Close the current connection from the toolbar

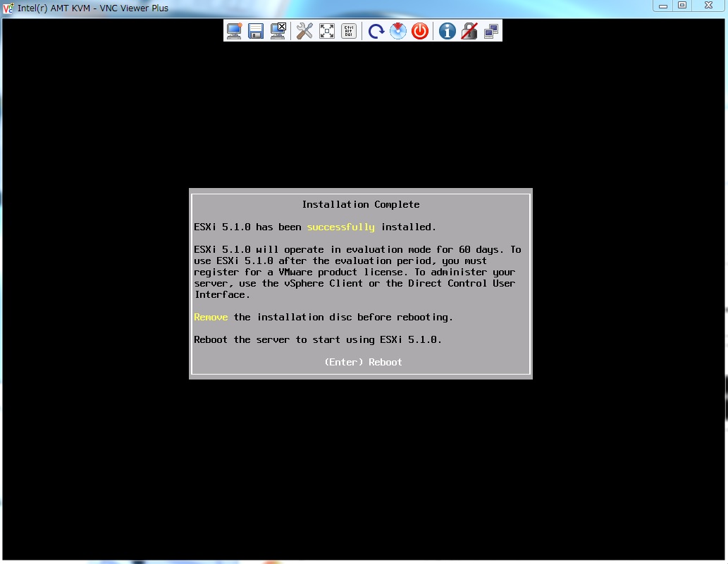click(x=278, y=31)
